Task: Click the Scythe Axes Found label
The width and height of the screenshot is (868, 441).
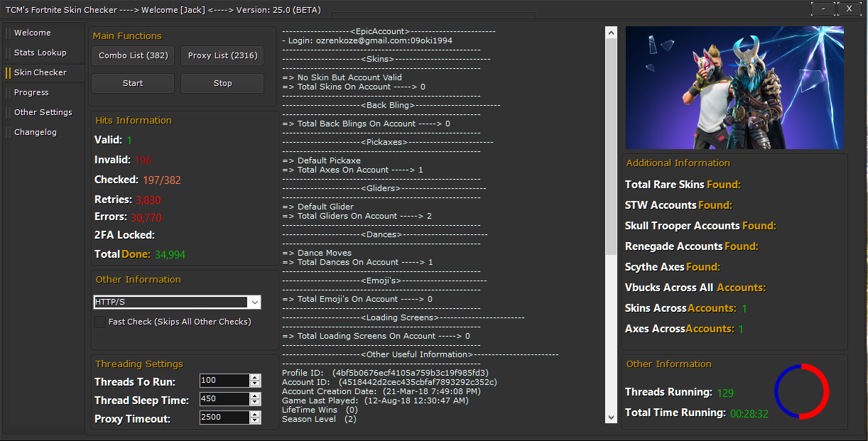Action: [x=673, y=267]
